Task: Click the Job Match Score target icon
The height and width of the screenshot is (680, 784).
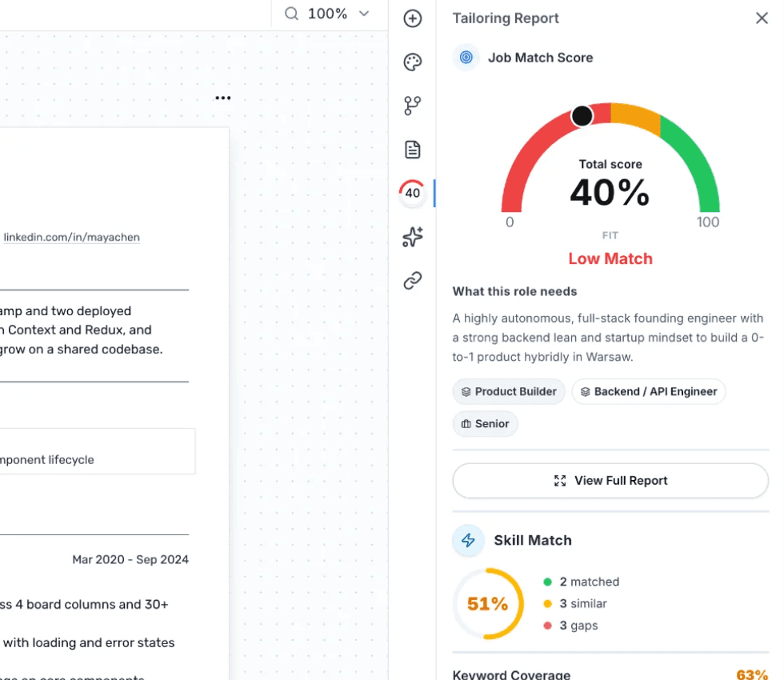Action: point(466,58)
